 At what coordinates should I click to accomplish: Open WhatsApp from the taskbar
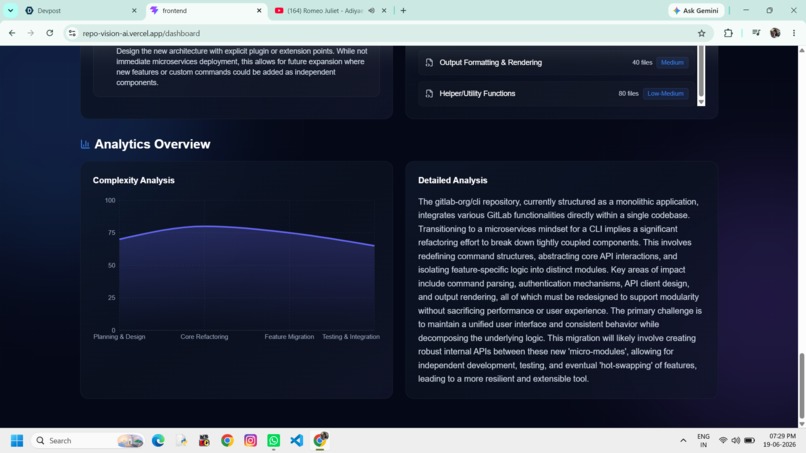(273, 441)
